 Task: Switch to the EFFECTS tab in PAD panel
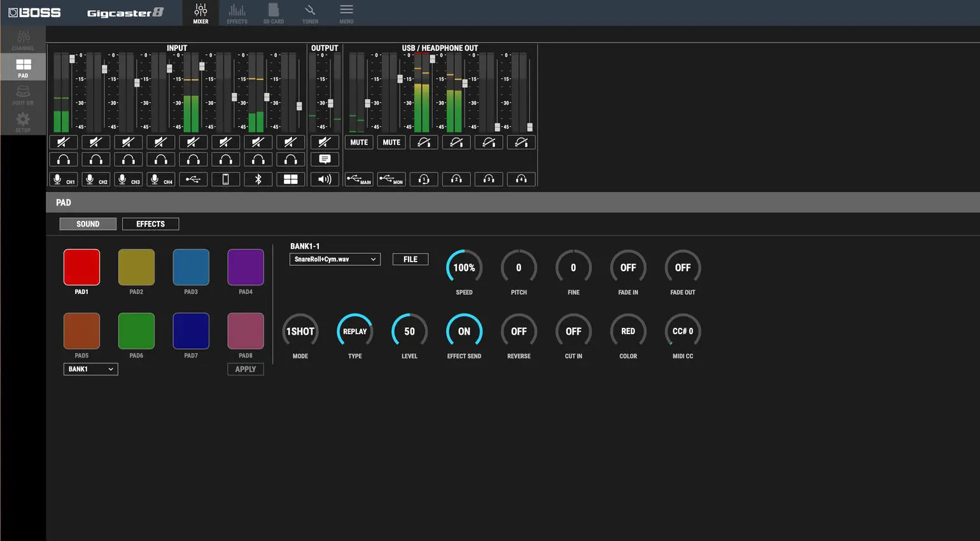coord(150,223)
